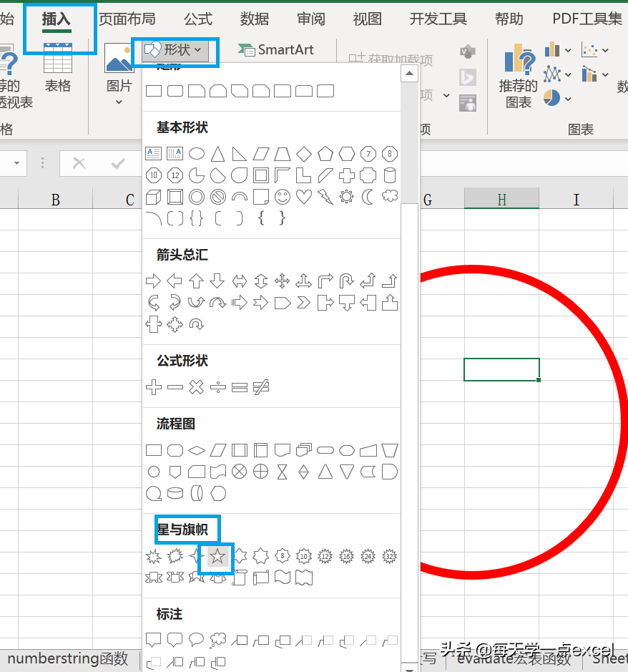
Task: Select the sun shape
Action: [347, 197]
